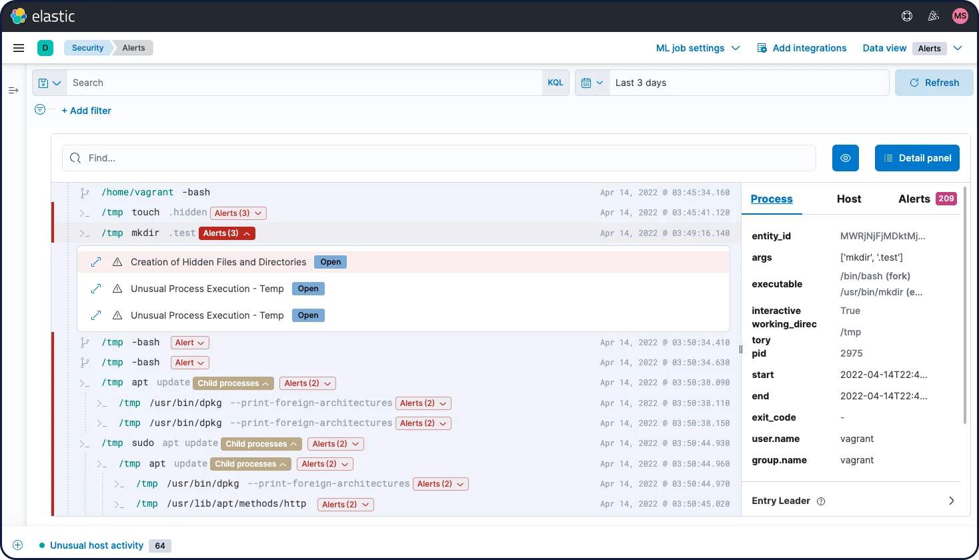
Task: Collapse Child processes on apt update 03:50:44.960
Action: [x=251, y=464]
